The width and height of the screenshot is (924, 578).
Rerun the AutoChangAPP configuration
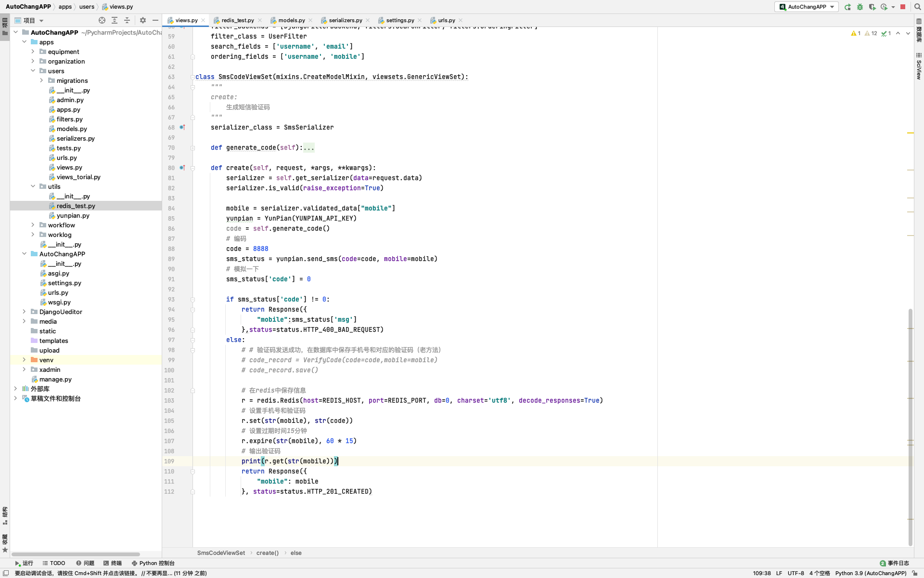pos(847,7)
